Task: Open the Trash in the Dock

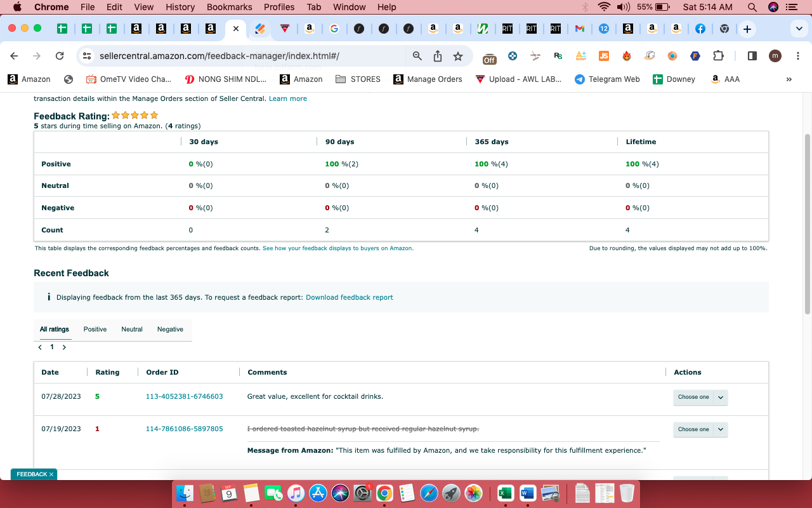Action: click(627, 493)
